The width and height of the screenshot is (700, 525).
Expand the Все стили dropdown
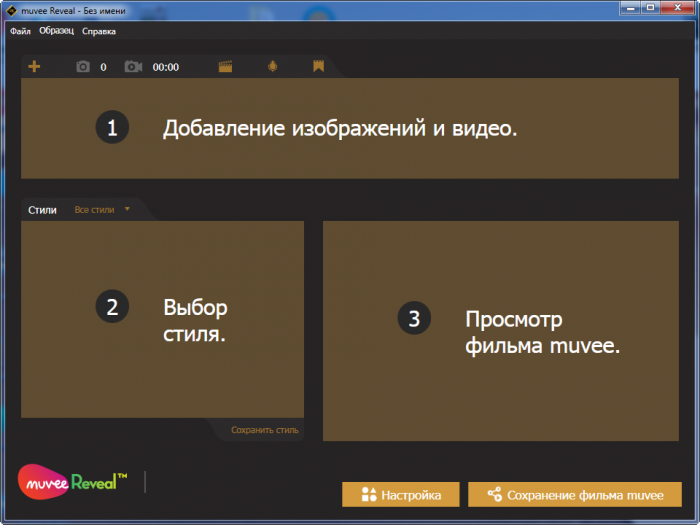[102, 209]
